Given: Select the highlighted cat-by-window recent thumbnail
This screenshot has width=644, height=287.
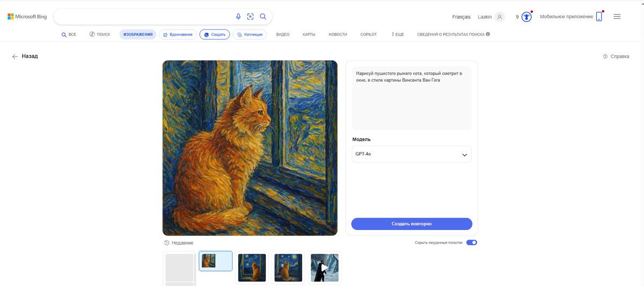Looking at the screenshot, I should pyautogui.click(x=216, y=261).
